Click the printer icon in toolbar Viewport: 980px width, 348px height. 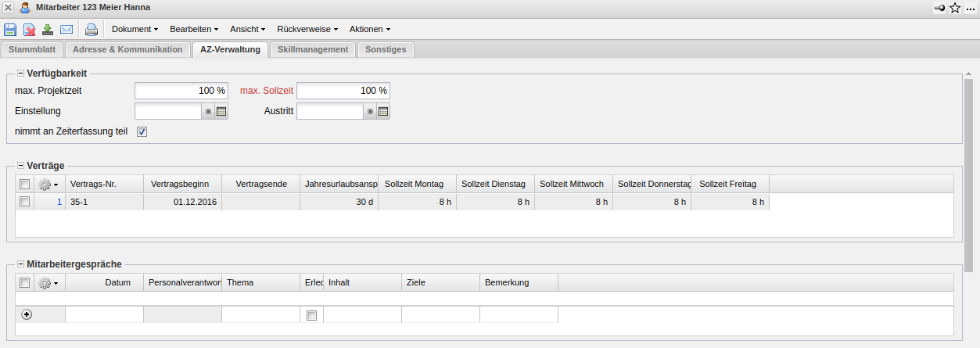(92, 30)
